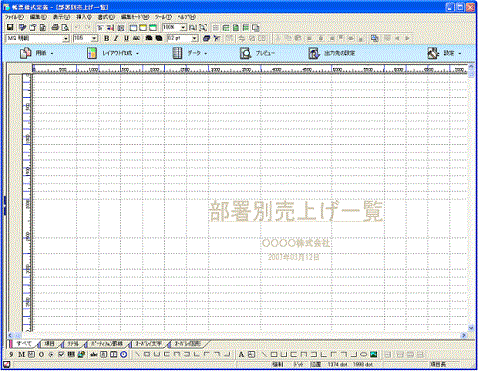478x371 pixels.
Task: Open the zoom percentage dropdown
Action: tap(183, 27)
